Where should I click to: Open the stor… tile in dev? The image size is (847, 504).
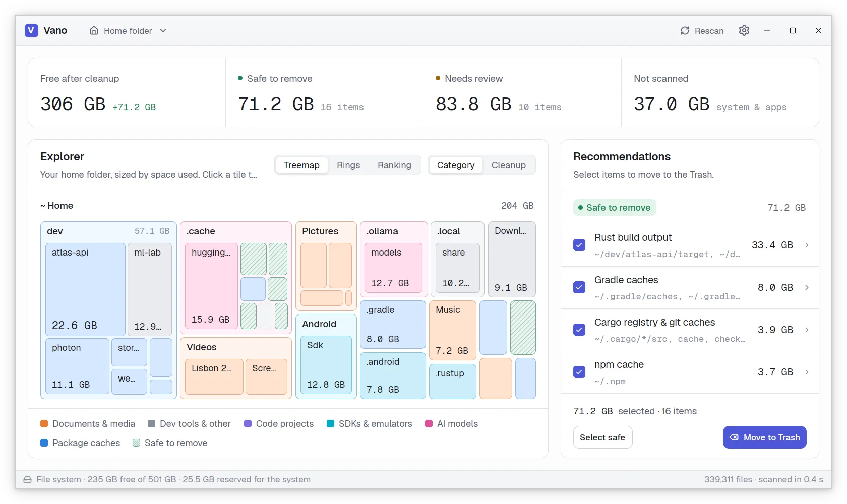click(129, 352)
